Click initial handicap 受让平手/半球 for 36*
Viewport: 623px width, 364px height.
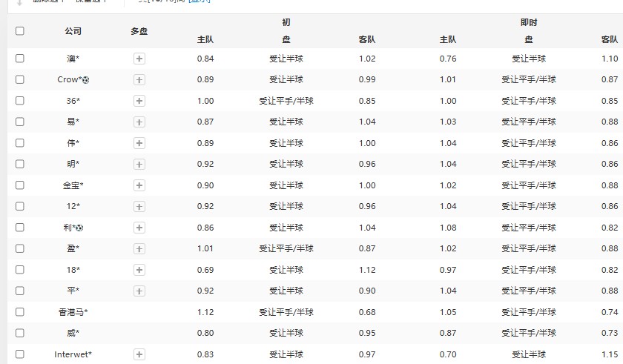point(286,101)
